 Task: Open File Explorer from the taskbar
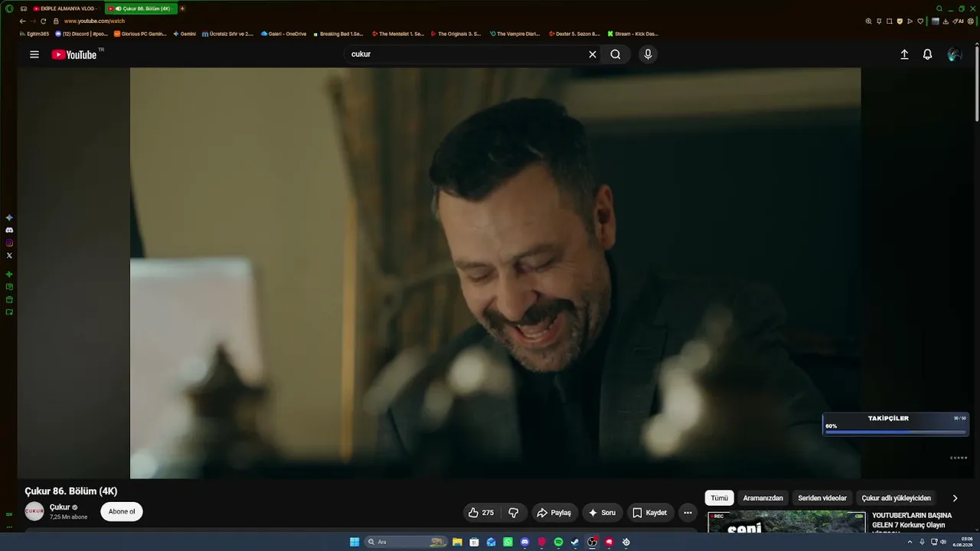457,542
